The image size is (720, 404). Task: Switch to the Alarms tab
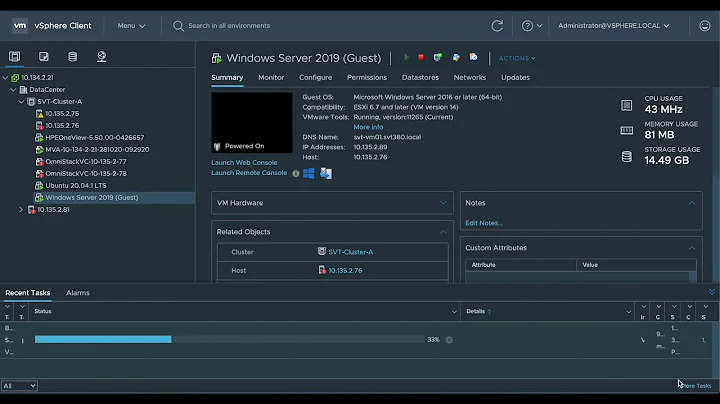pos(78,293)
